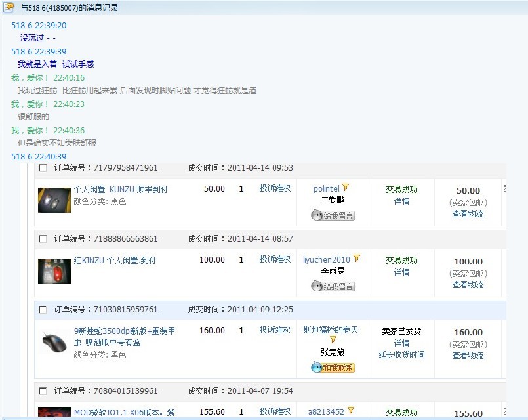Click 查看物流 for the 160.00 order
This screenshot has height=420, width=528.
(x=468, y=356)
